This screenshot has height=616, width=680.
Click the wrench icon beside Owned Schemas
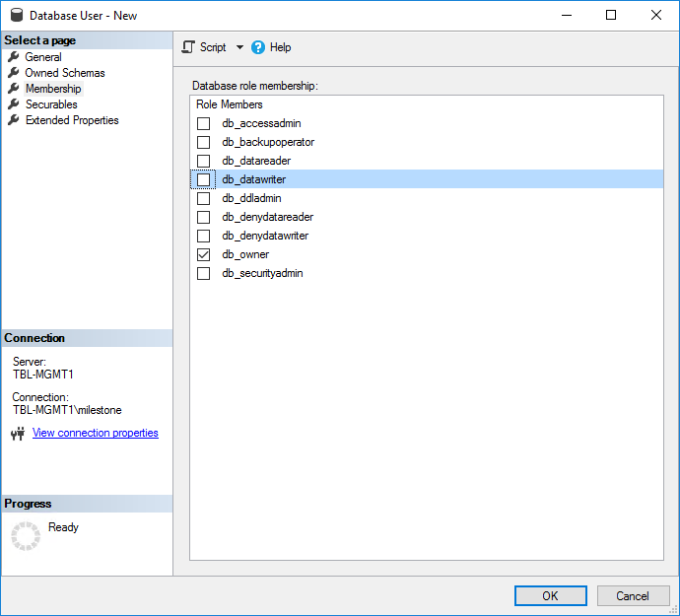tap(14, 73)
